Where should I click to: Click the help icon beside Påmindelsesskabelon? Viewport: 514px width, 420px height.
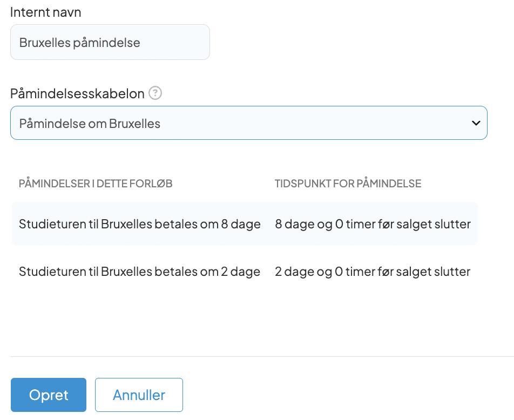155,93
